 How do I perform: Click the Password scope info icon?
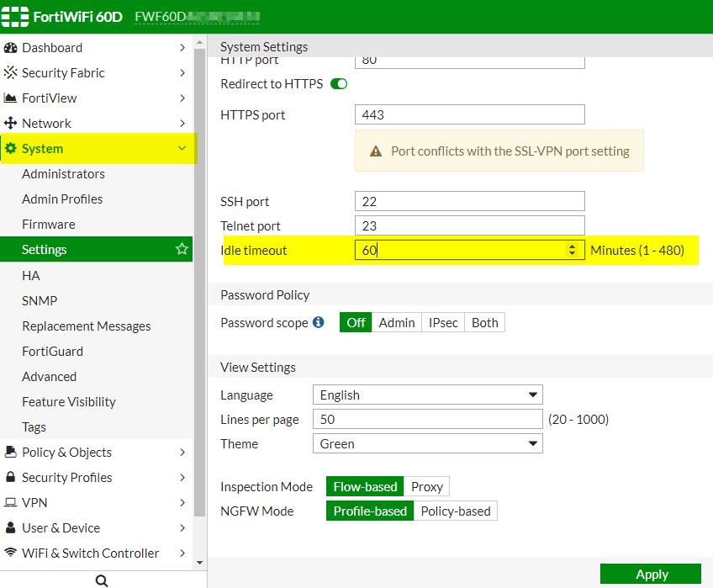pyautogui.click(x=319, y=322)
